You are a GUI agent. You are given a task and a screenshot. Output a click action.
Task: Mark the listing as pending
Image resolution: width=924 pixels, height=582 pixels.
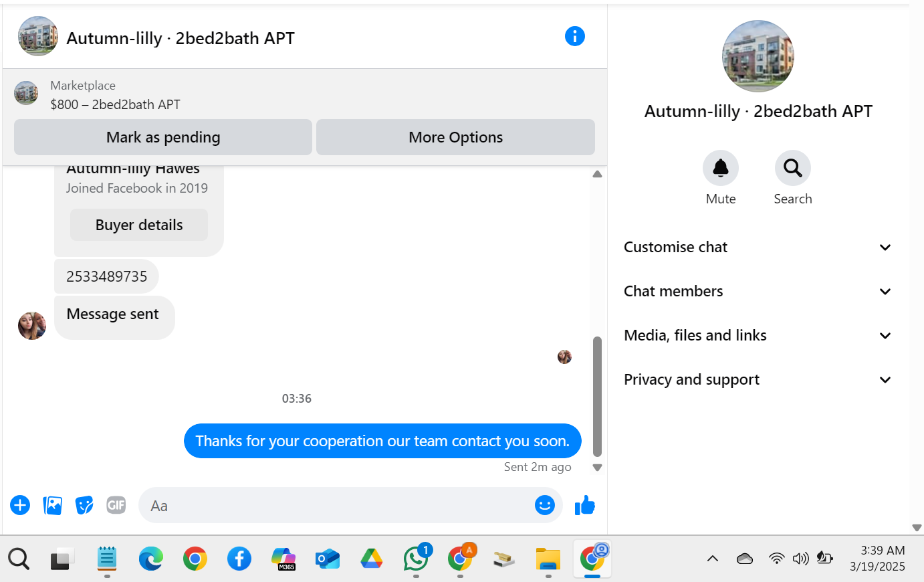click(163, 137)
